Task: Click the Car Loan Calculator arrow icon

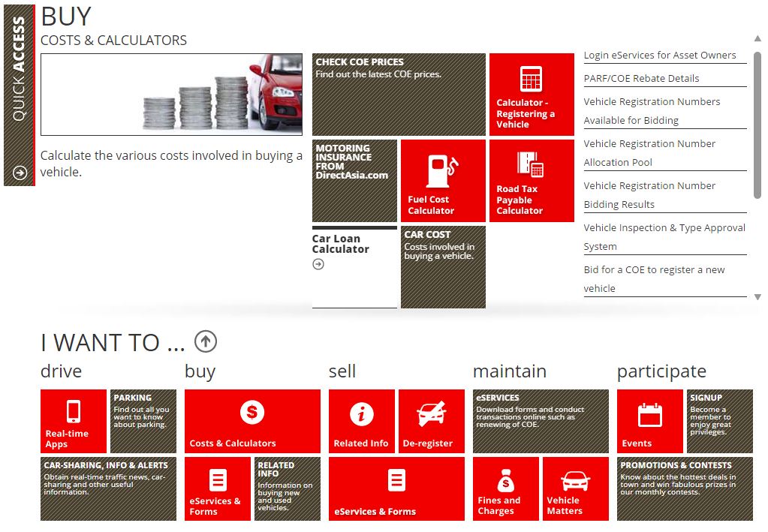Action: click(318, 264)
